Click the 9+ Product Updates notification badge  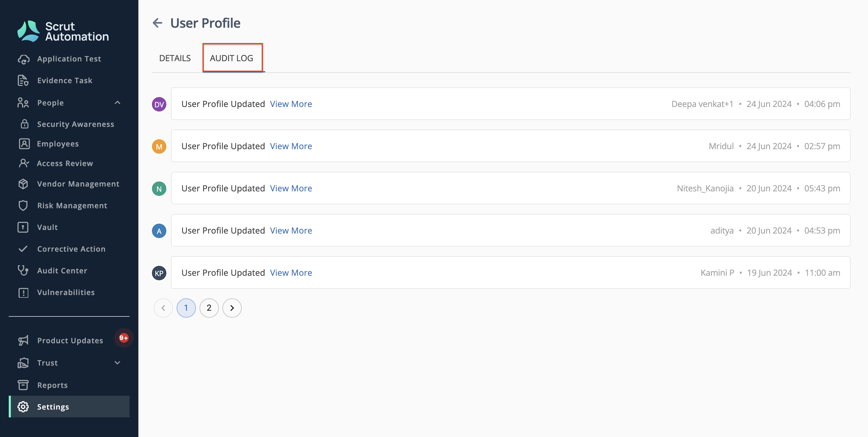pos(124,338)
